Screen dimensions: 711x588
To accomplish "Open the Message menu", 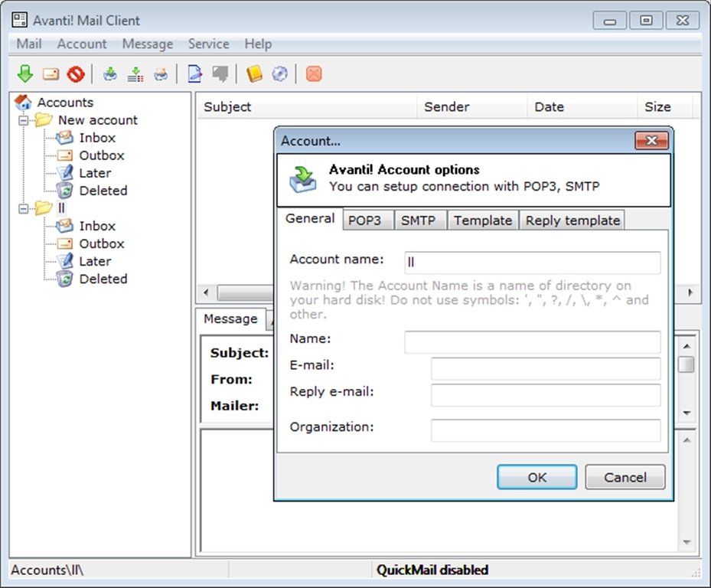I will pyautogui.click(x=148, y=44).
